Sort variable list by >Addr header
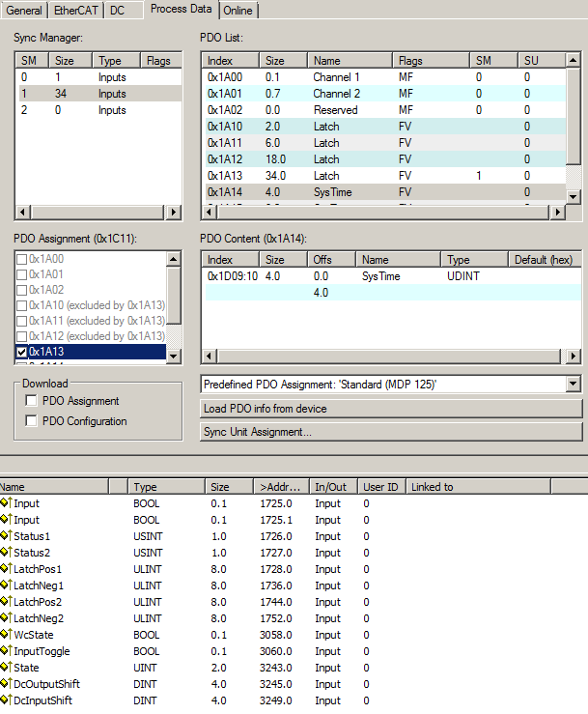This screenshot has width=588, height=714. pos(281,487)
